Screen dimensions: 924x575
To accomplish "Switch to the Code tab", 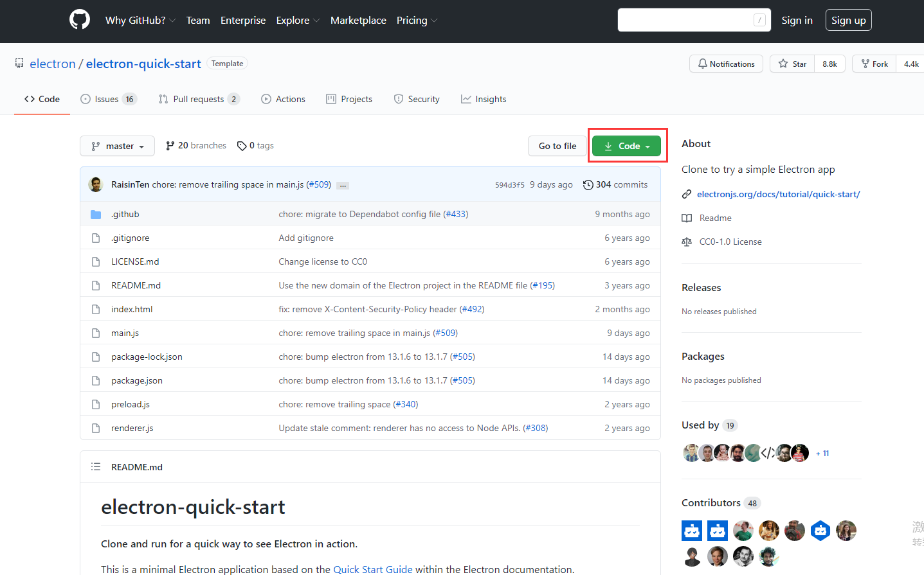I will [42, 99].
